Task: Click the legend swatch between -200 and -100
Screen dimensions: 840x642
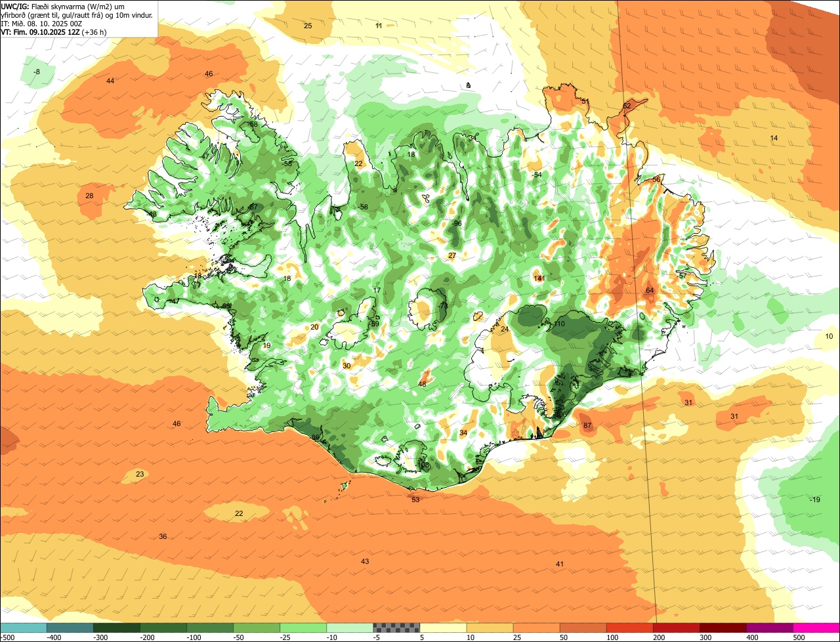Action: (x=163, y=628)
